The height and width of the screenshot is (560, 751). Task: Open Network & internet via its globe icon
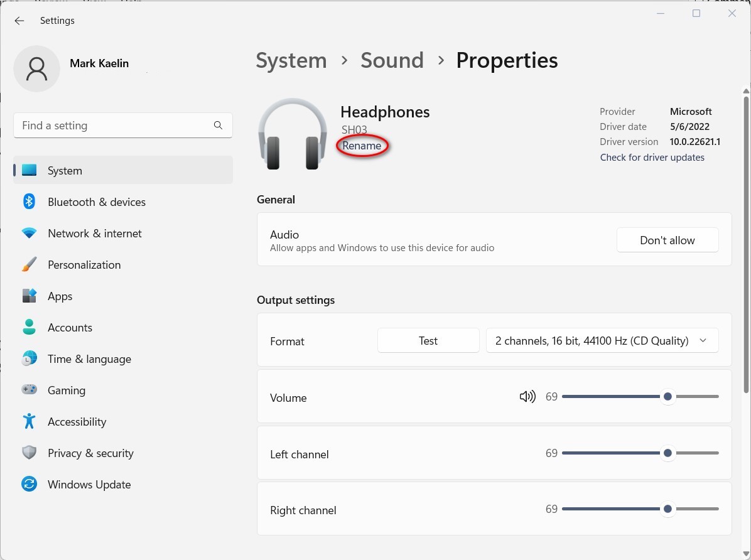[x=29, y=233]
